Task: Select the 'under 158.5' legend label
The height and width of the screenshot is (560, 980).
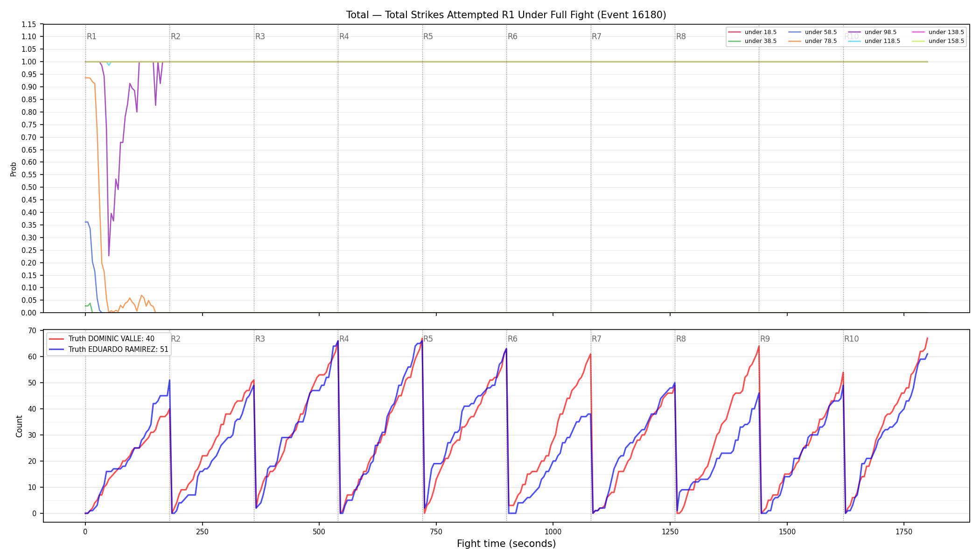Action: [946, 41]
